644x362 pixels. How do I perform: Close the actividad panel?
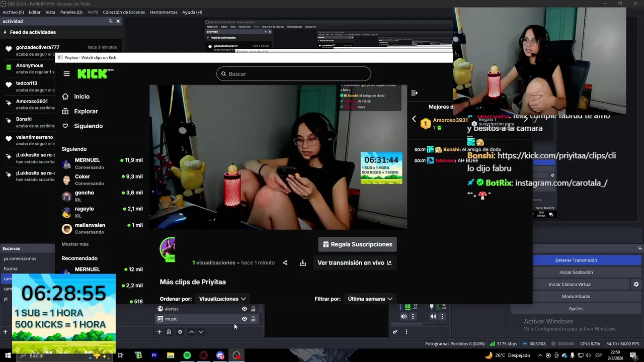[x=118, y=21]
